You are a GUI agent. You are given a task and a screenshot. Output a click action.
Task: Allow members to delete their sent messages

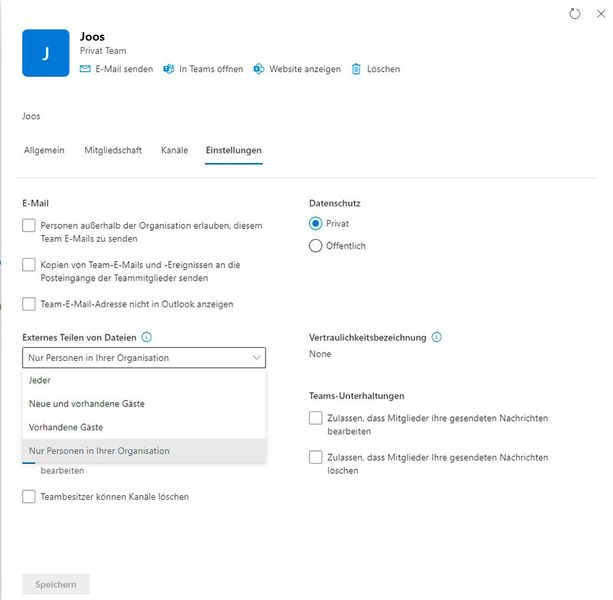315,457
